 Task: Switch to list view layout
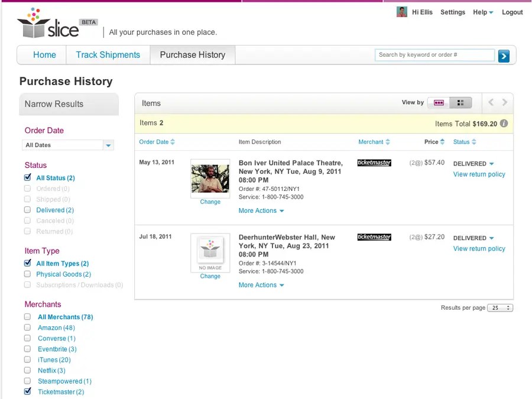(x=439, y=103)
